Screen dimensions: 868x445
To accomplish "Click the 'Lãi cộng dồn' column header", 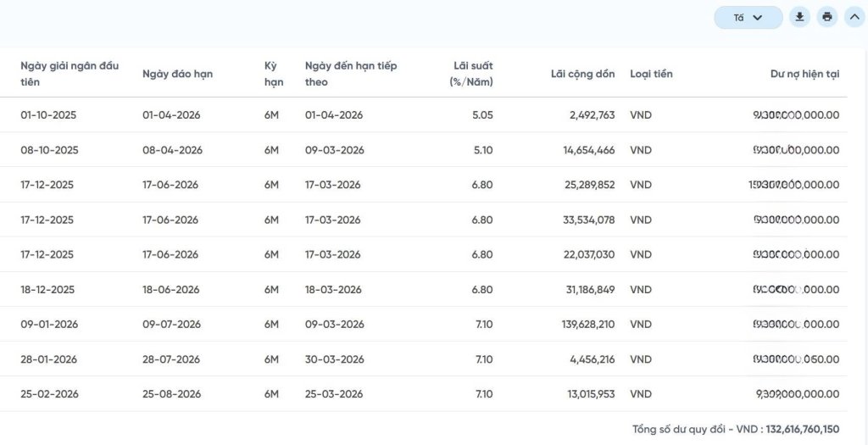I will (582, 74).
